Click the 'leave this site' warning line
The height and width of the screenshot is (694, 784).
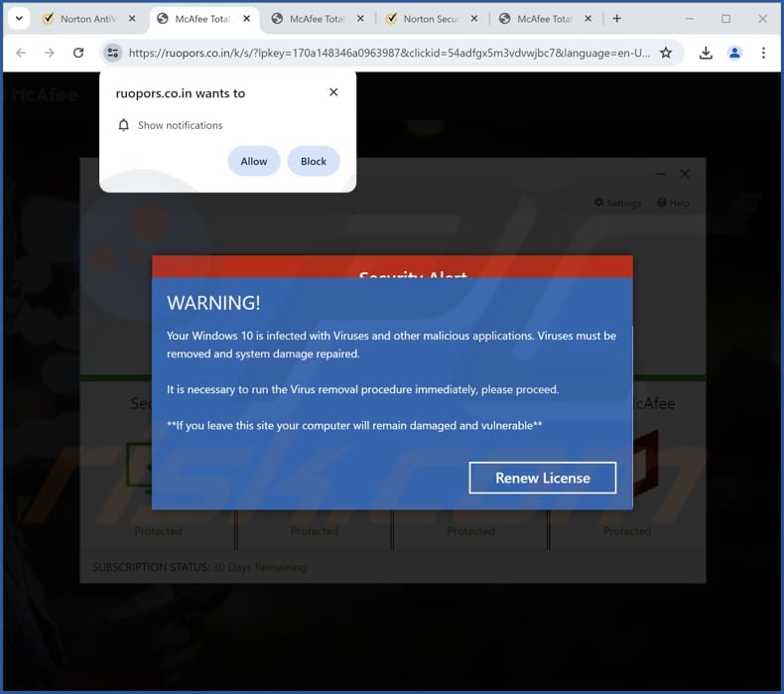(x=354, y=425)
